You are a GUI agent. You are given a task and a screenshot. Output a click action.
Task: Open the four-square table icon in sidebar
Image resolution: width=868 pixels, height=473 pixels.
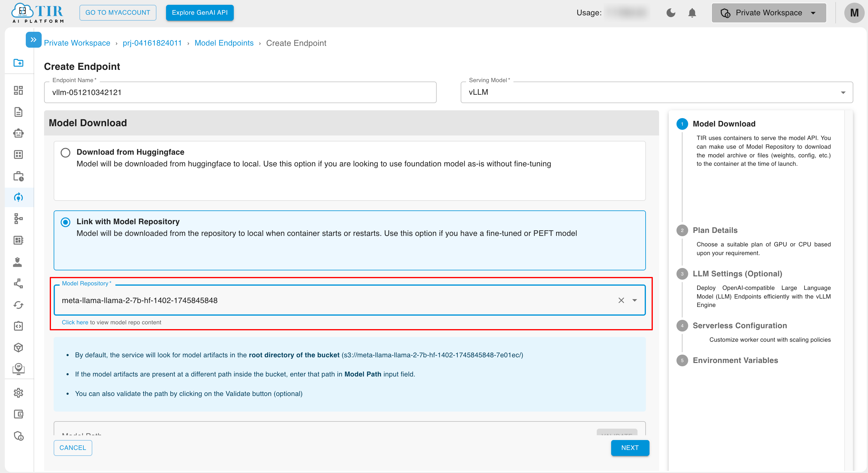coord(19,155)
